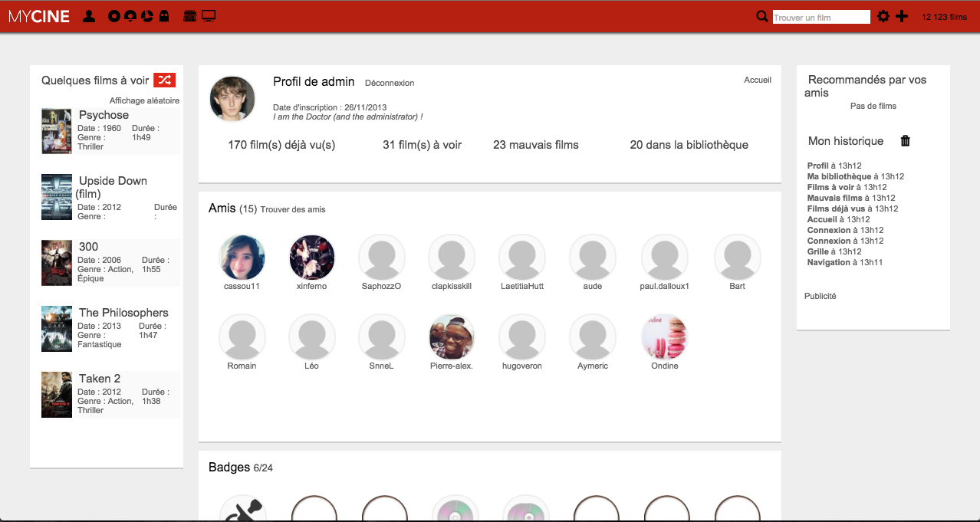Click the ghost icon in the navbar
The width and height of the screenshot is (980, 522).
163,16
